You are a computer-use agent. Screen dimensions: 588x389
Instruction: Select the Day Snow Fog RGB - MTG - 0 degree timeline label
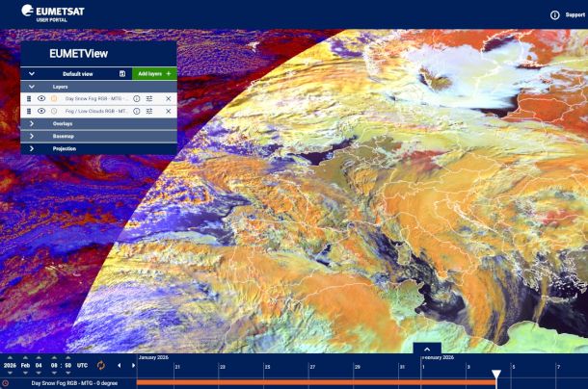pos(74,383)
